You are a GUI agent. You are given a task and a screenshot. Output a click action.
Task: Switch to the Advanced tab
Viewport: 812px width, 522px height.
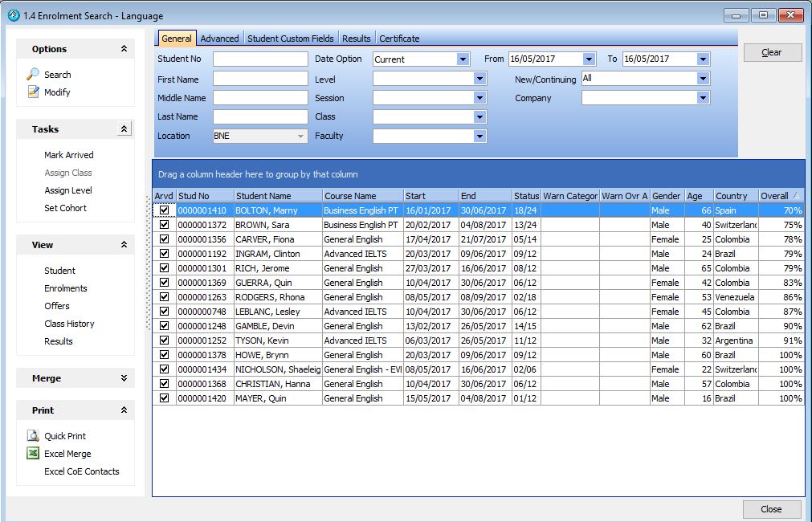pos(219,39)
